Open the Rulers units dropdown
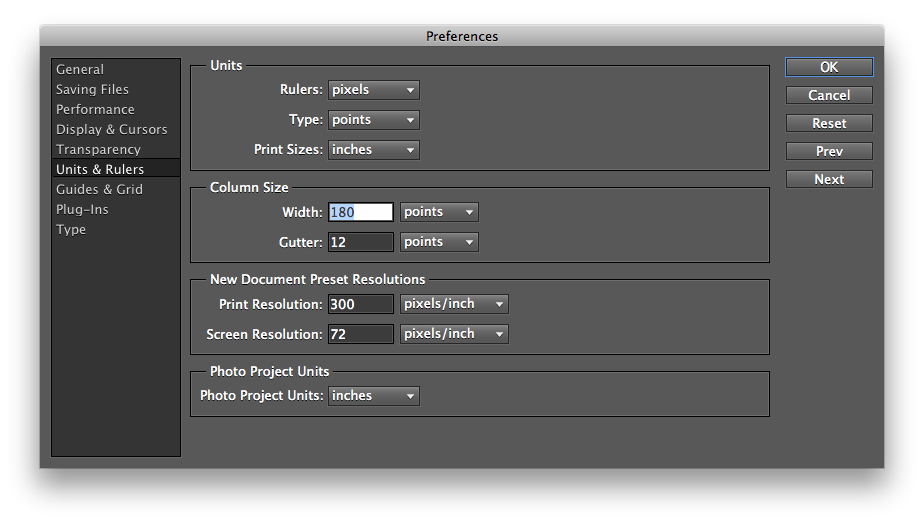924x523 pixels. click(x=374, y=90)
